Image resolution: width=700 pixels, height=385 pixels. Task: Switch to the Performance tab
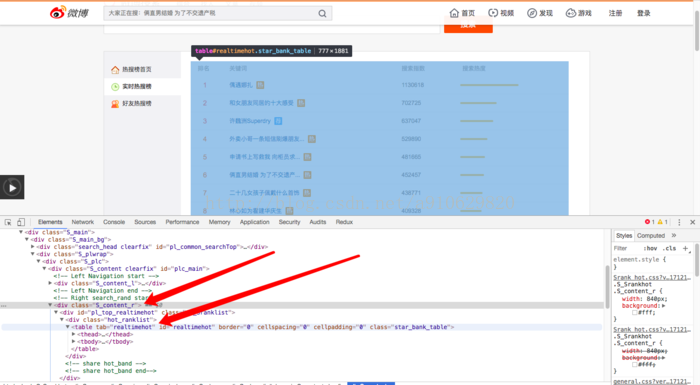point(182,222)
